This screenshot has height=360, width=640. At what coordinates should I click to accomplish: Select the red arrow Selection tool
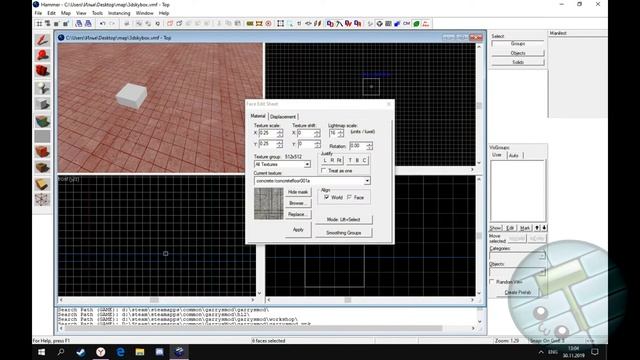tap(42, 40)
